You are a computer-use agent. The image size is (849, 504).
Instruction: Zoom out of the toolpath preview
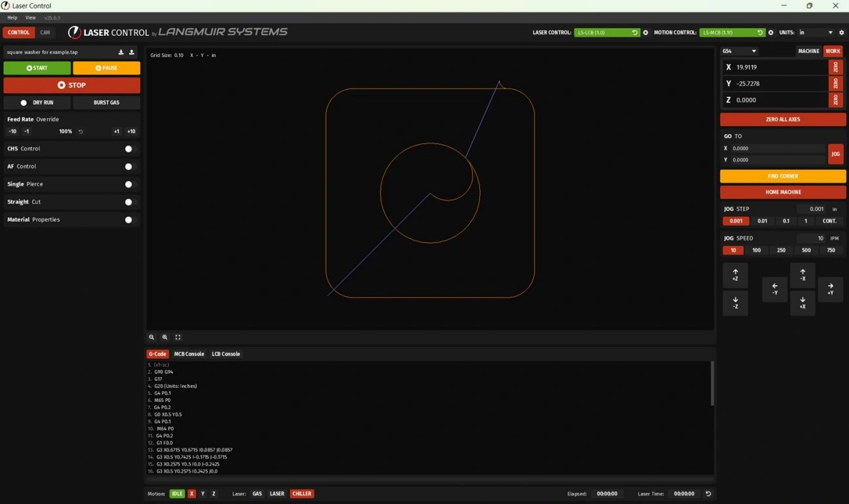152,337
